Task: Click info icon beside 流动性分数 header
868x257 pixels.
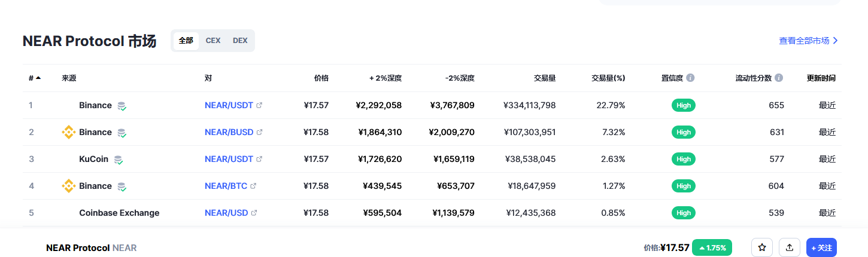Action: [x=779, y=78]
